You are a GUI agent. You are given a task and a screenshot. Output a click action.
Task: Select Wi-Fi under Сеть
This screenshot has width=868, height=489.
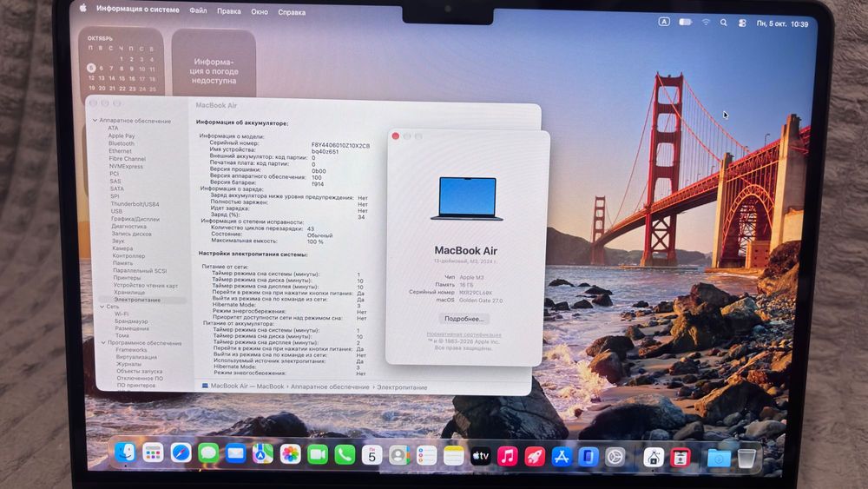pos(122,314)
